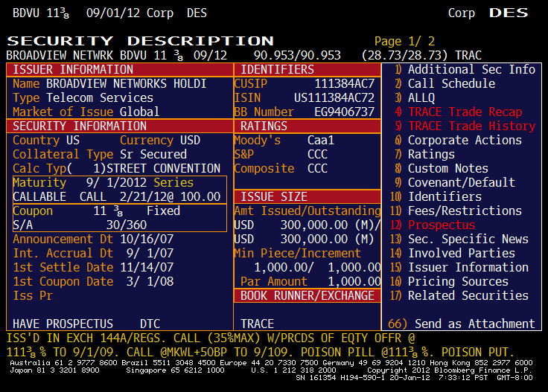The image size is (548, 392).
Task: Click Coupon value 11 3/8 Fixed
Action: coord(137,211)
